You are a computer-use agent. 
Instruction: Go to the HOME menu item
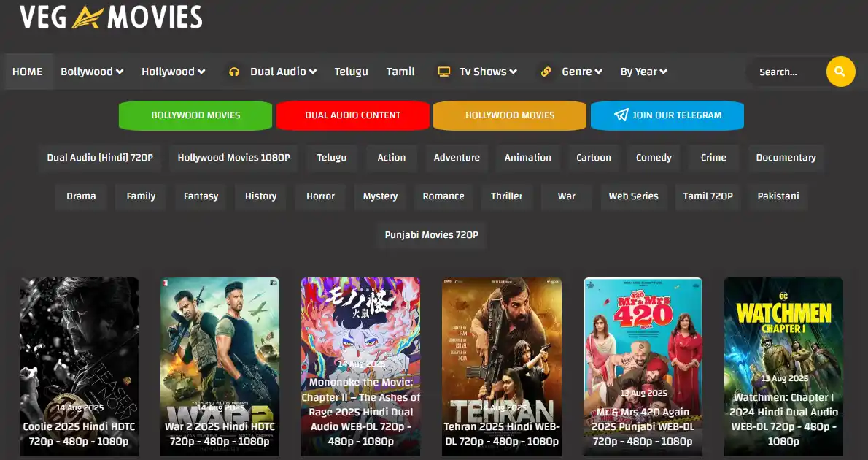click(x=28, y=72)
